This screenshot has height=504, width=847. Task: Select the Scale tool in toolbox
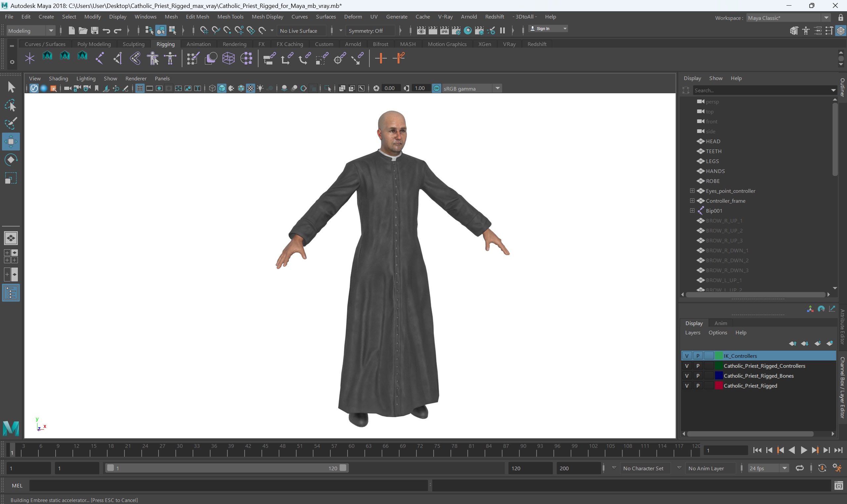pos(11,178)
